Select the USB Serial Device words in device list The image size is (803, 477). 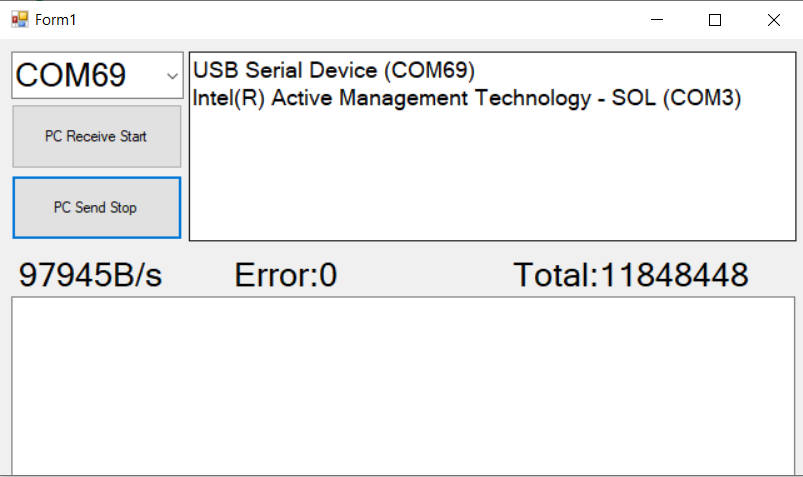[285, 70]
